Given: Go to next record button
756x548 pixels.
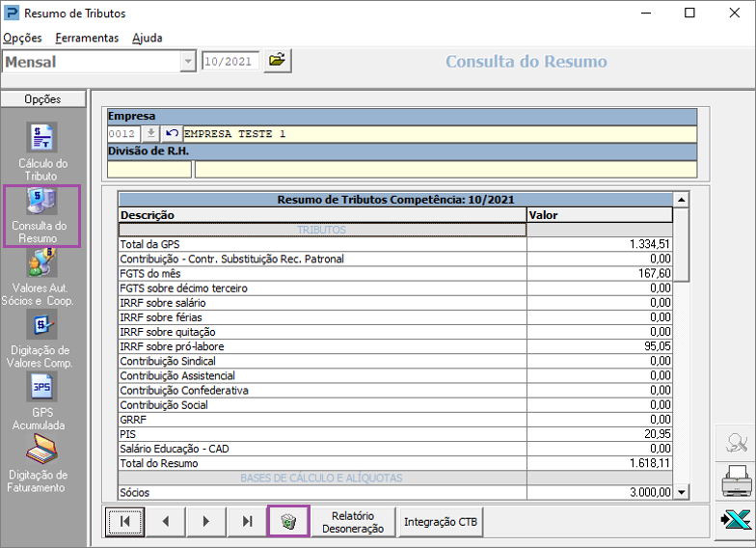Looking at the screenshot, I should coord(206,521).
